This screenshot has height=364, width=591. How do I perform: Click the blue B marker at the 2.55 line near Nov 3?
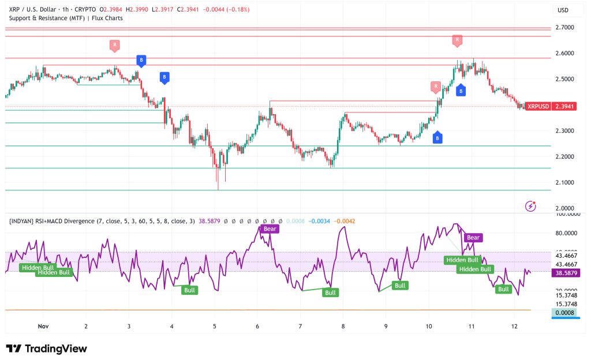click(141, 59)
